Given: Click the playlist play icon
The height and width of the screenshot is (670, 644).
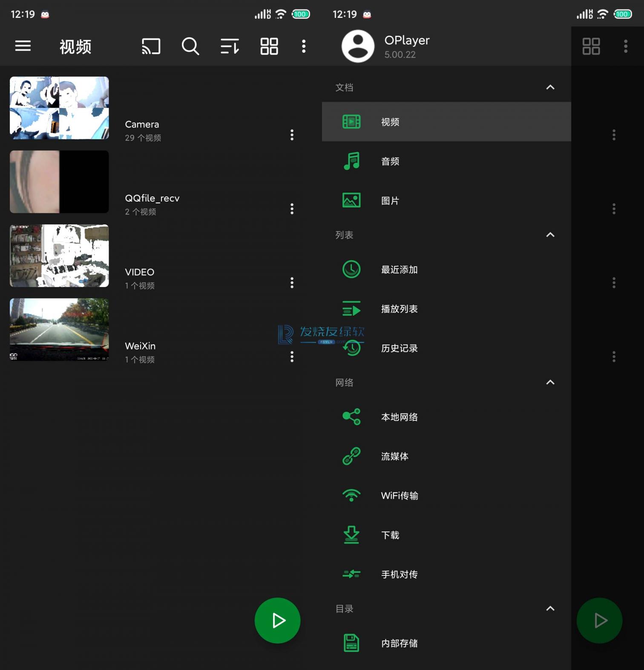Looking at the screenshot, I should (351, 309).
